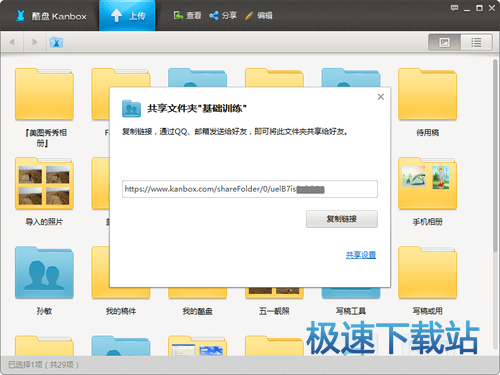The image size is (500, 375).
Task: Close the share folder dialog
Action: pyautogui.click(x=381, y=97)
